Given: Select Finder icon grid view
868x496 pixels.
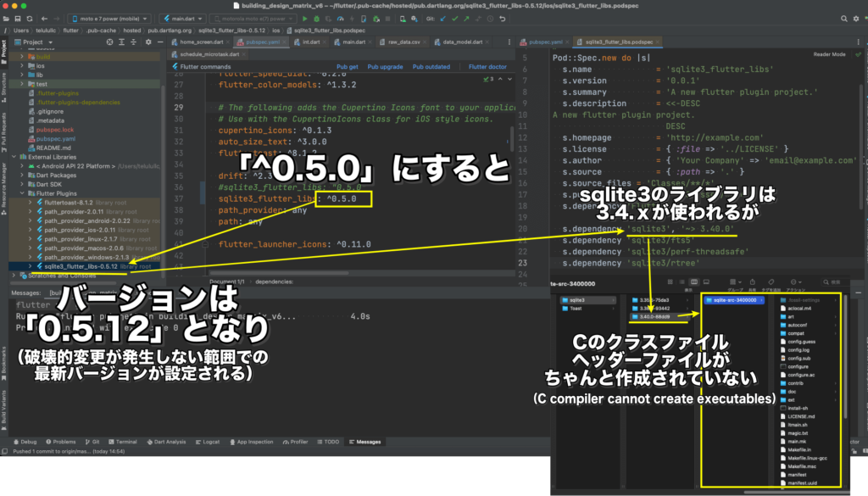Looking at the screenshot, I should click(670, 282).
